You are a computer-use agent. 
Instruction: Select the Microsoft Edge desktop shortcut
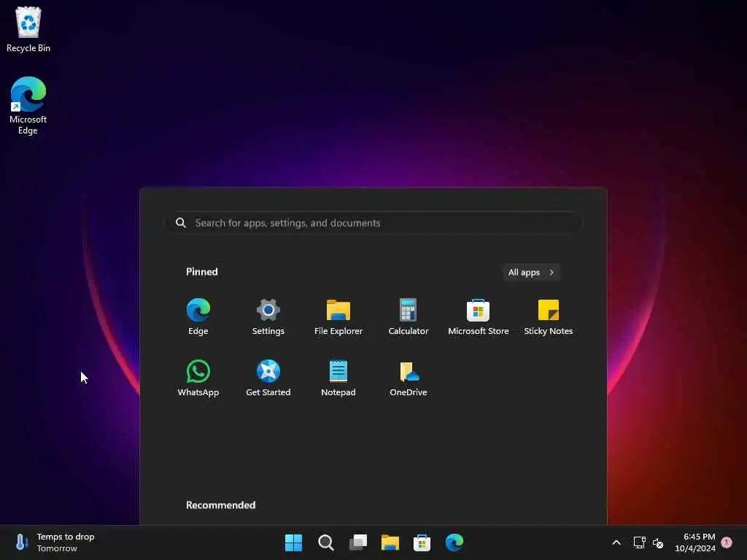pos(28,106)
